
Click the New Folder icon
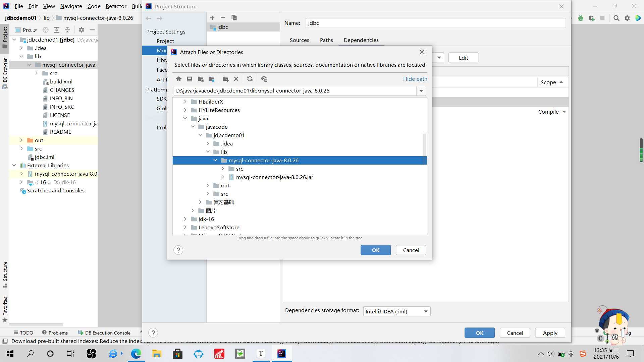click(x=225, y=79)
